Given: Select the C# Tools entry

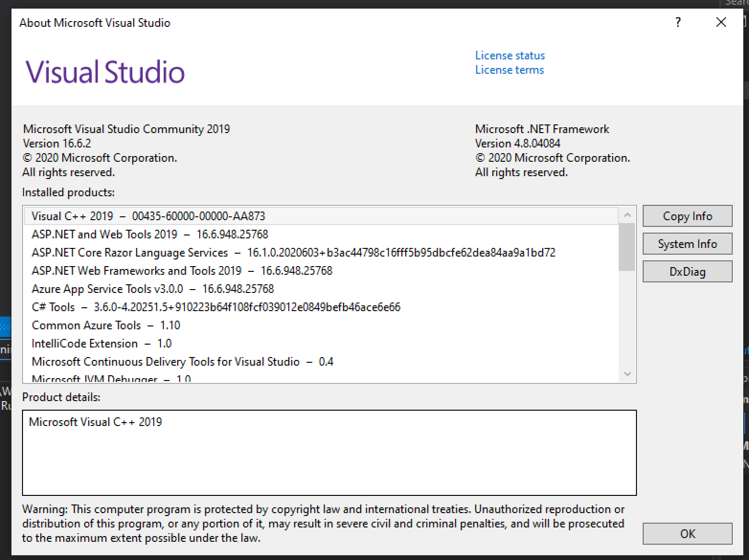Looking at the screenshot, I should pos(216,307).
